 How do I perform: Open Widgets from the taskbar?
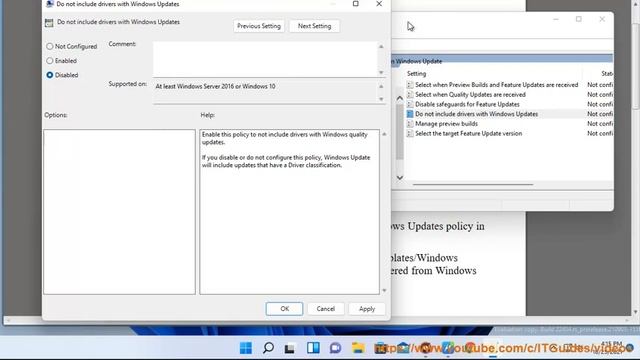click(x=313, y=348)
